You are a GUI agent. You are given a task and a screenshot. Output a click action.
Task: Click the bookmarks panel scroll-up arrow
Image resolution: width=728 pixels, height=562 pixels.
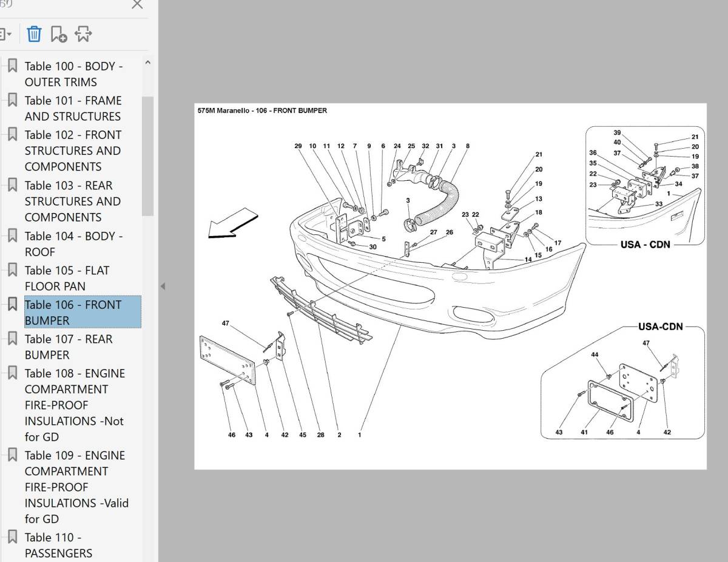point(147,63)
